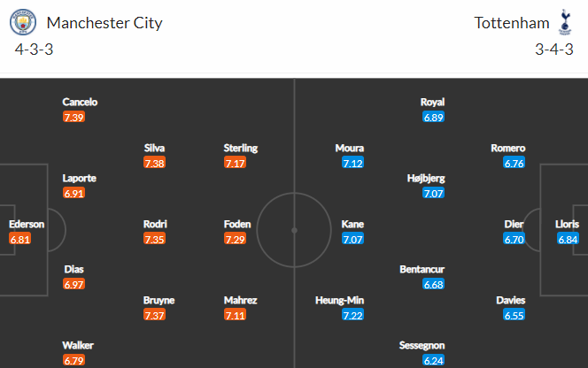588x368 pixels.
Task: Open Ederson's player name
Action: (27, 224)
